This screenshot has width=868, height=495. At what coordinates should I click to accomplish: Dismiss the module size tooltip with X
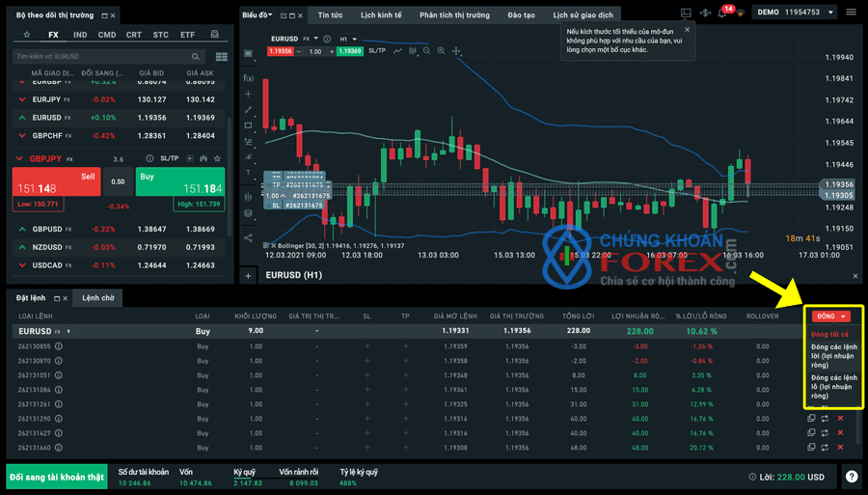(687, 30)
